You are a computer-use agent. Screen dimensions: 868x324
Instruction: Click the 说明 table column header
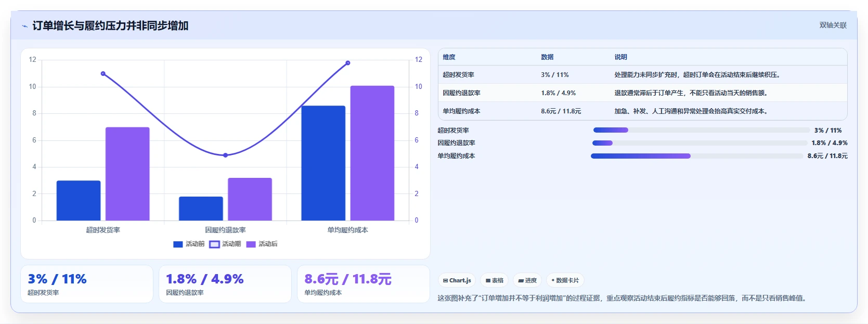click(x=620, y=57)
